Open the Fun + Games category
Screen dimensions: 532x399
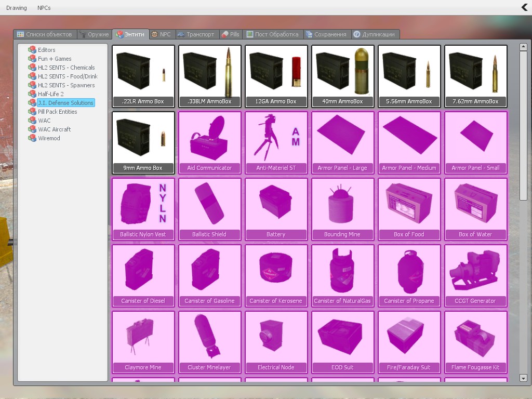[50, 59]
